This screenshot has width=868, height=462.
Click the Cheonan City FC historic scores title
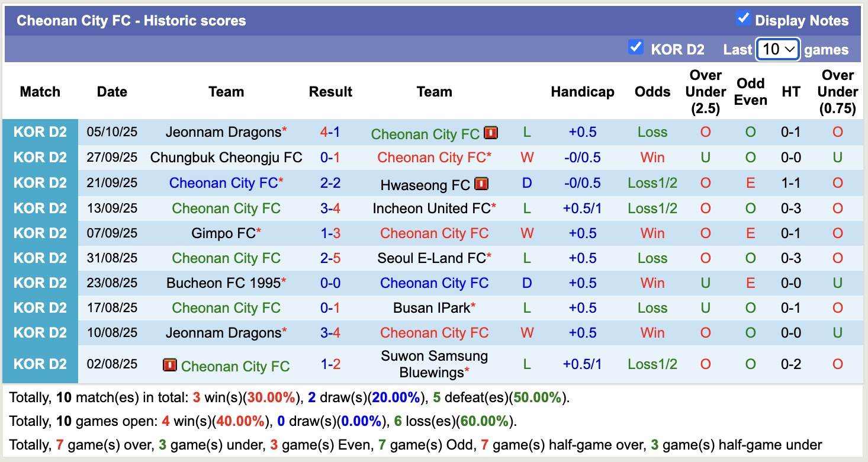pyautogui.click(x=131, y=20)
